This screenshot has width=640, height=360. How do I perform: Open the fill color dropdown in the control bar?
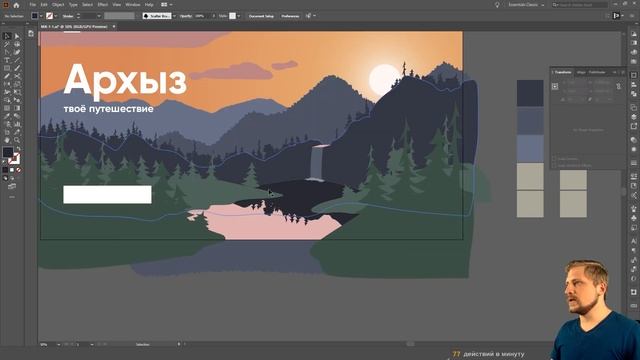tap(41, 16)
